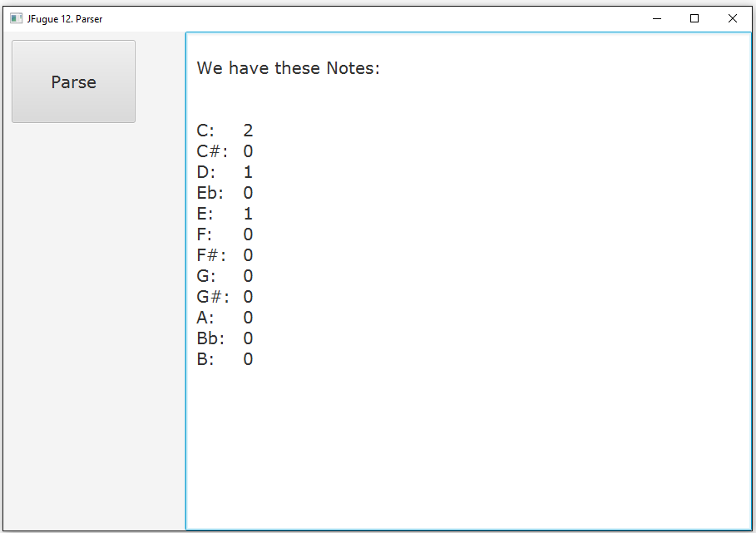Screen dimensions: 756x533
Task: Click the D: note count line
Action: click(x=225, y=172)
